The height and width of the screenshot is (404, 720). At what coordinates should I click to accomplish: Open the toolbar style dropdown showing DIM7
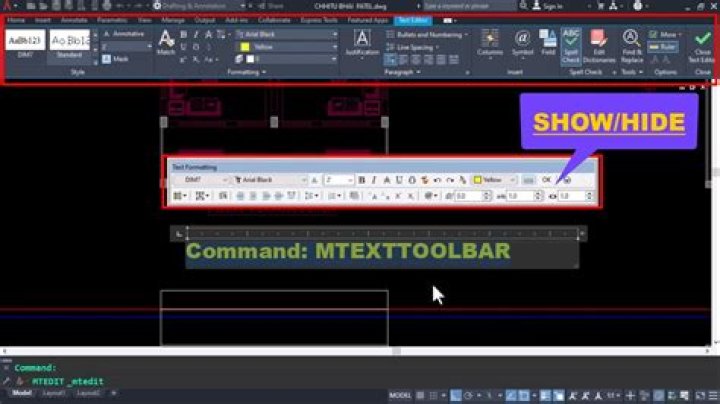tap(200, 180)
